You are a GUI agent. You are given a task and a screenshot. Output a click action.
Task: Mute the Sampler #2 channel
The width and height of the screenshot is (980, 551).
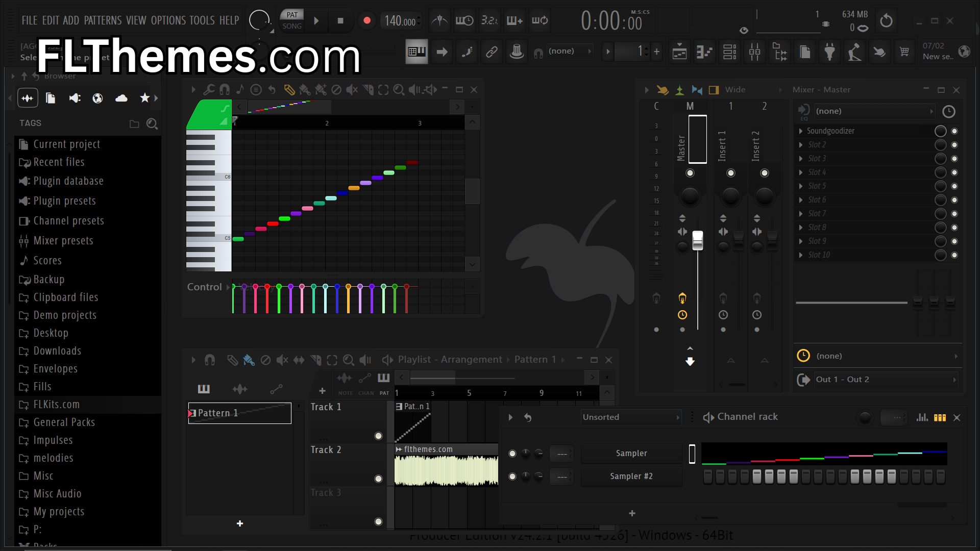(512, 477)
